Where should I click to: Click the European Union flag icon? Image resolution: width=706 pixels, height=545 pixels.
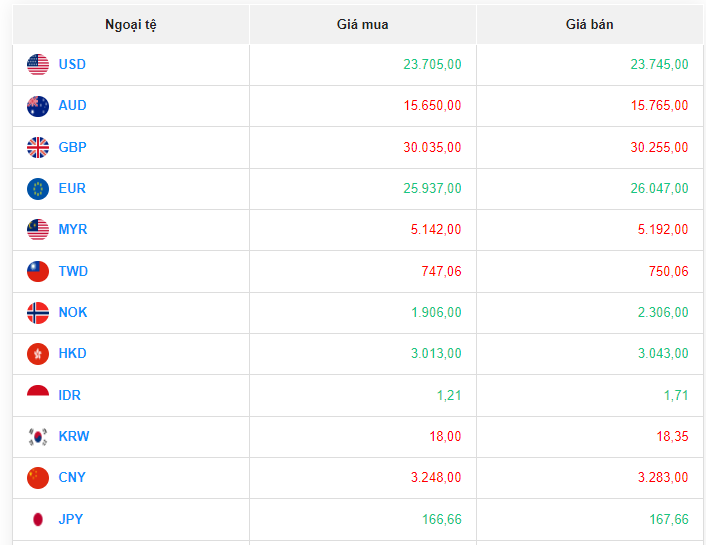pos(38,188)
